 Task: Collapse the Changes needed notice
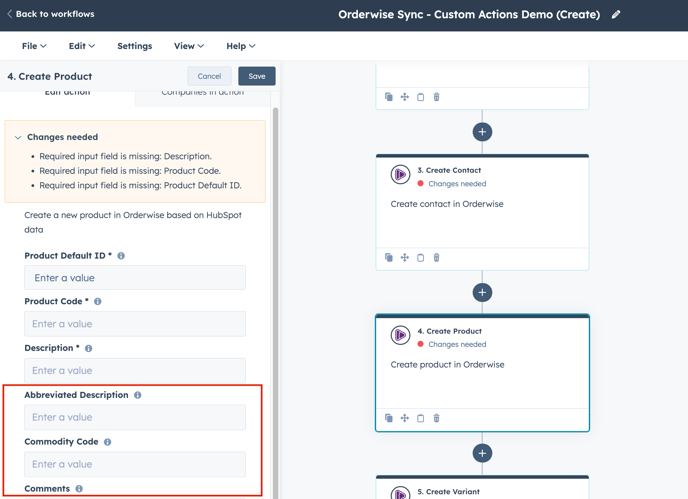(18, 137)
